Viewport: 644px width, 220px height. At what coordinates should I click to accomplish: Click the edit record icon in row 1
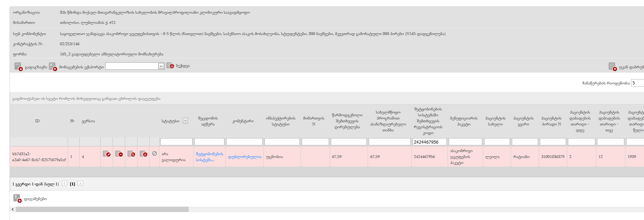(107, 154)
